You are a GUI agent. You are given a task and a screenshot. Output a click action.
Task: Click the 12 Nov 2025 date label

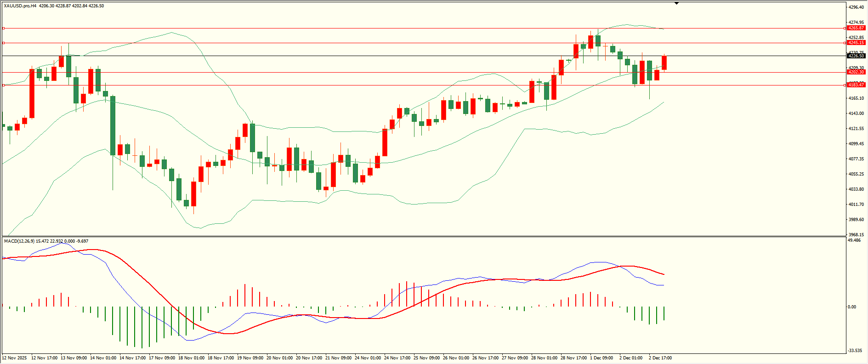(x=14, y=358)
